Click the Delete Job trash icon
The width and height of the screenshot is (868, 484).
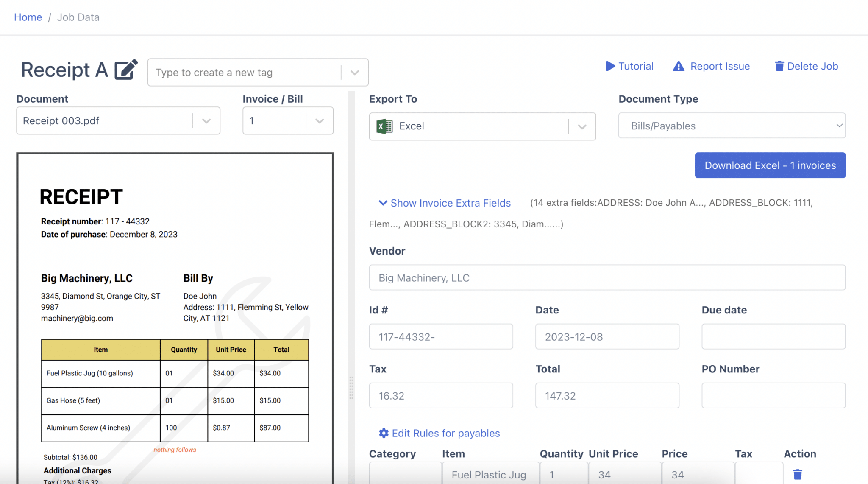pos(779,66)
